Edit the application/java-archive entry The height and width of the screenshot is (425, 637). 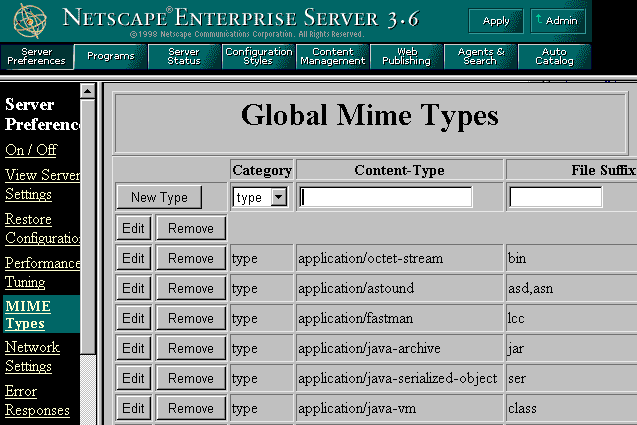coord(133,349)
